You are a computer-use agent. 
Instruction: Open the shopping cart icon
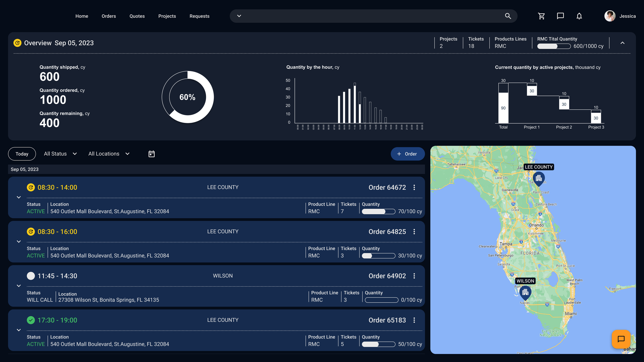point(541,16)
